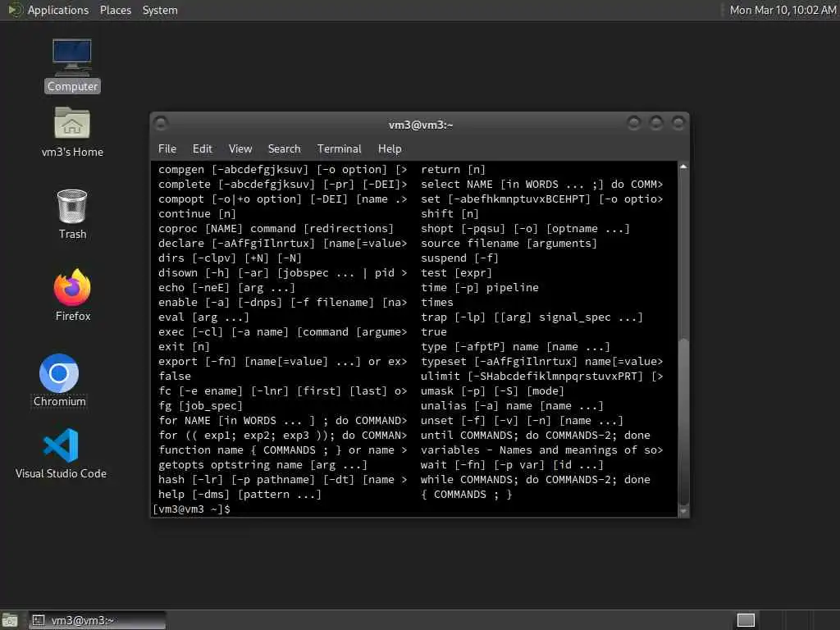Open the Places menu
This screenshot has height=630, width=840.
pos(115,10)
